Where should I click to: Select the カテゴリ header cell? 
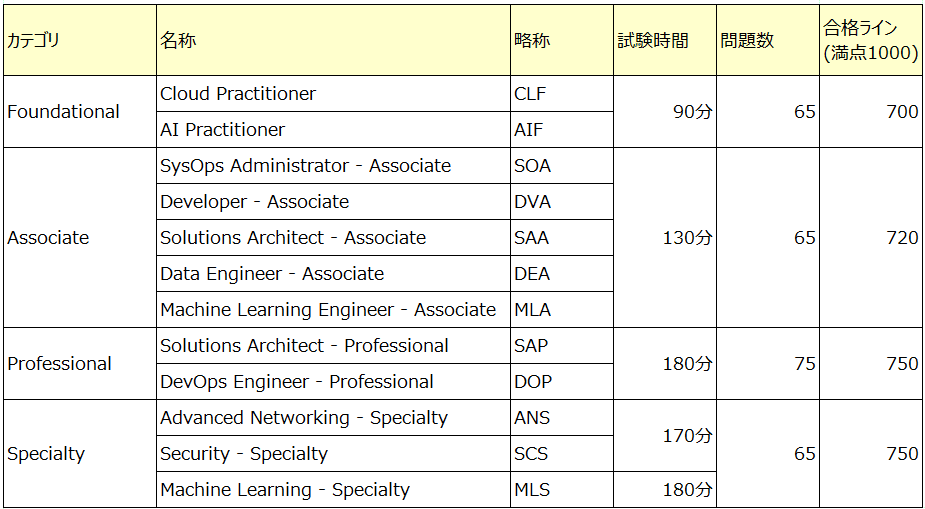80,40
